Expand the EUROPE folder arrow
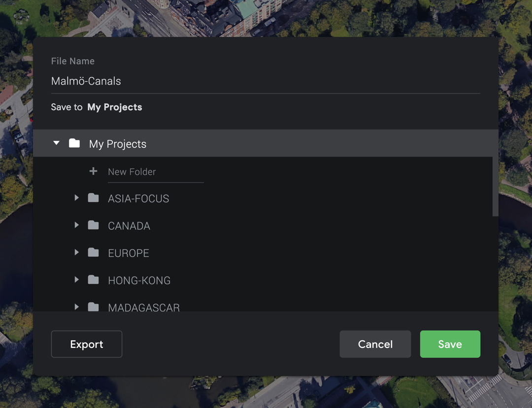The width and height of the screenshot is (532, 408). click(x=76, y=253)
